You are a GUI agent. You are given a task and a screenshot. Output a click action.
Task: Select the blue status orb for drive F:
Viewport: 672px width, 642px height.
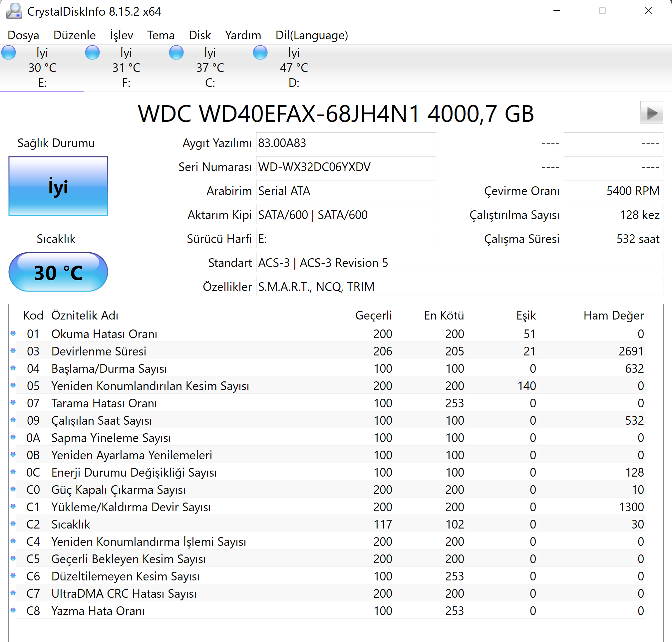point(93,53)
